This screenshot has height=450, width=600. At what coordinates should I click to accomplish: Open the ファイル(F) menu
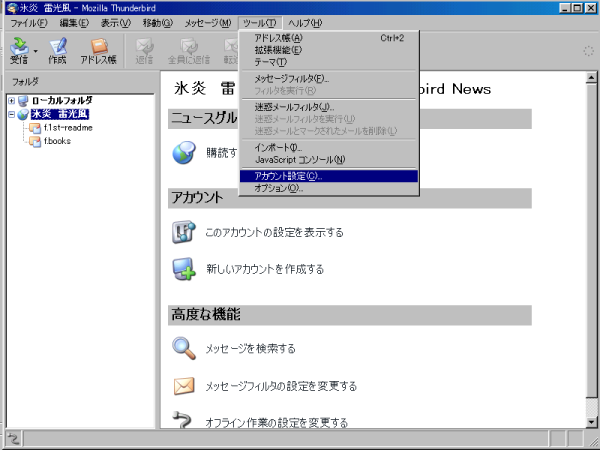(29, 23)
